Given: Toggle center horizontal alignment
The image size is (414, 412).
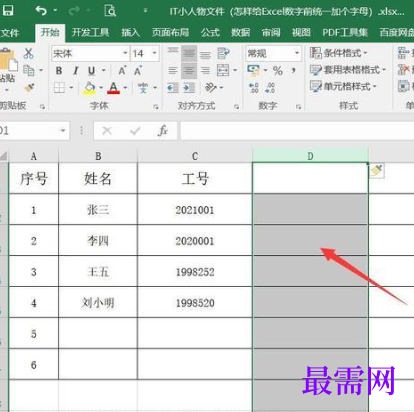Looking at the screenshot, I should click(x=189, y=70).
